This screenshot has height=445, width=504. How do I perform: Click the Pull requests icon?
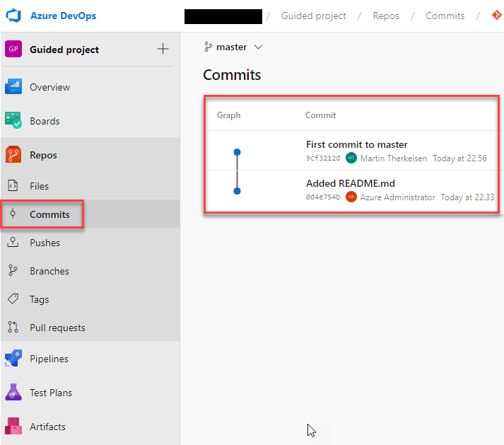13,327
